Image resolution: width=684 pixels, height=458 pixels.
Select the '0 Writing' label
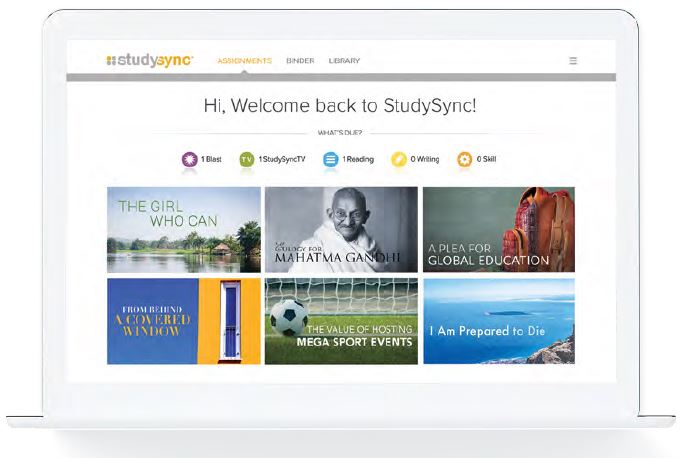(x=425, y=159)
